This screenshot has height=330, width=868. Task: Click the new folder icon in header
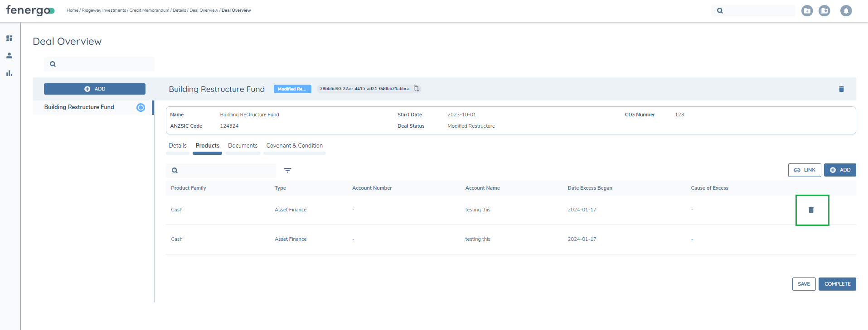coord(807,11)
